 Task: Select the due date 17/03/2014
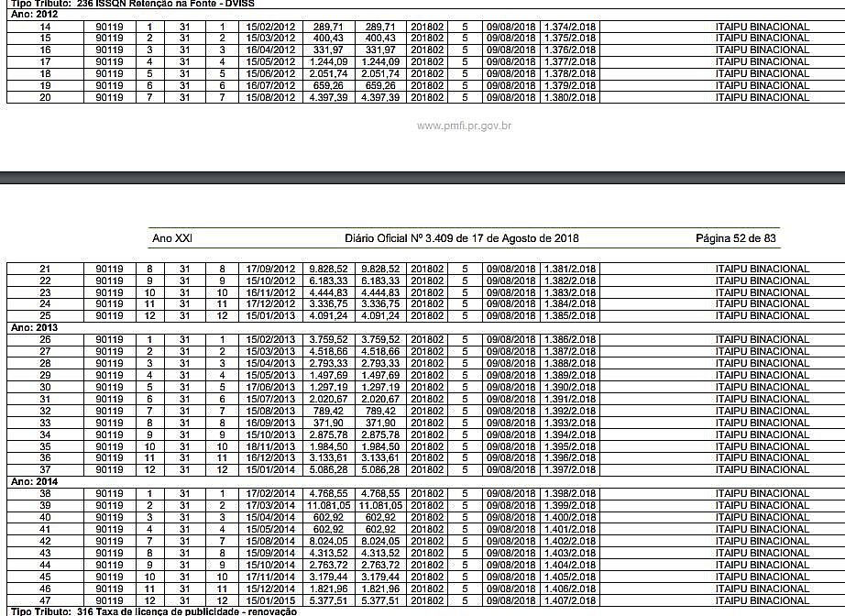pyautogui.click(x=270, y=505)
